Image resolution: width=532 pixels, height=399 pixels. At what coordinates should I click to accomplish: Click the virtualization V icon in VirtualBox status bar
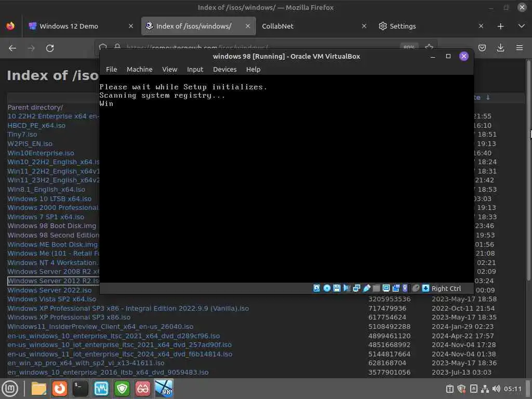coord(405,288)
